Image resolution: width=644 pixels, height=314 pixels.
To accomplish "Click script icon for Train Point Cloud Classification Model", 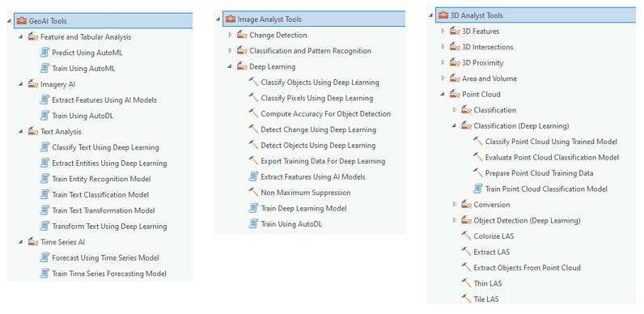I will (x=477, y=189).
